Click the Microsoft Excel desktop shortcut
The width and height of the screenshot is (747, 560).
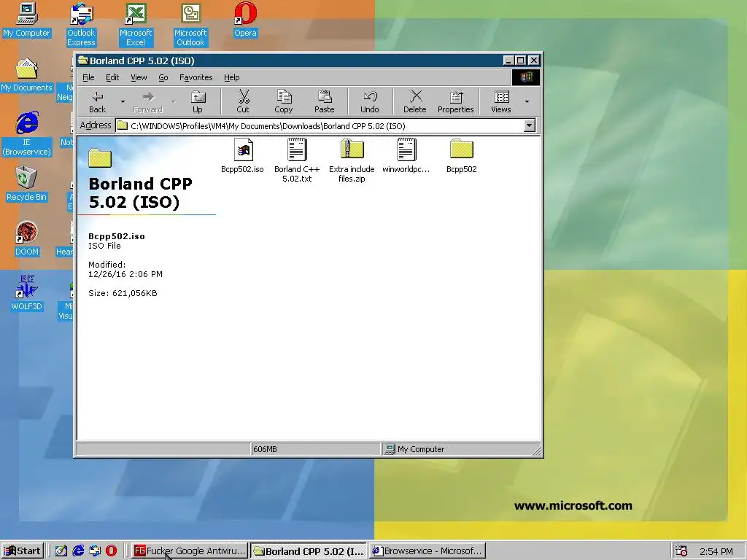pyautogui.click(x=136, y=25)
